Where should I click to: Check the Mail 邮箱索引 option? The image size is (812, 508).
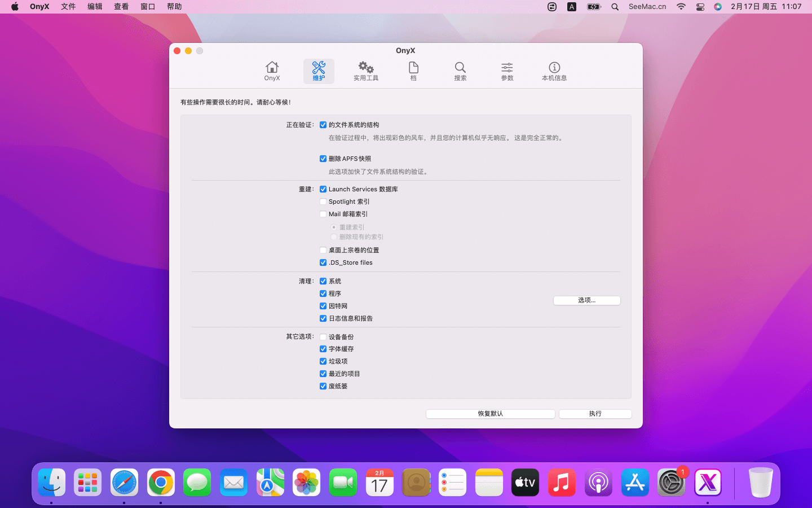pyautogui.click(x=323, y=214)
